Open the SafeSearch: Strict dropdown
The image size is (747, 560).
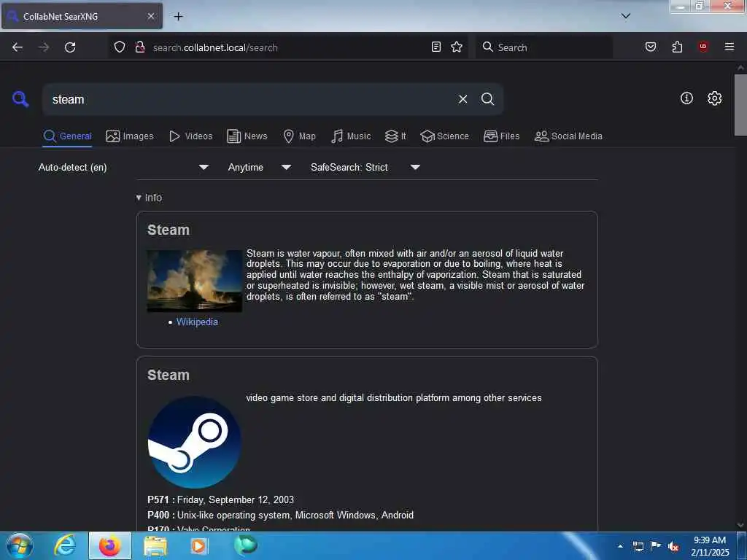365,167
